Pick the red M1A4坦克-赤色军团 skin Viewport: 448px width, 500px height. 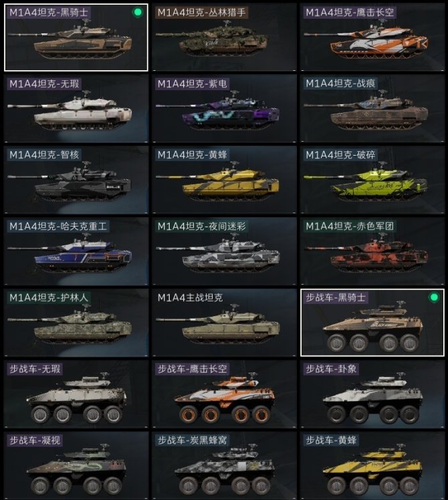(372, 251)
